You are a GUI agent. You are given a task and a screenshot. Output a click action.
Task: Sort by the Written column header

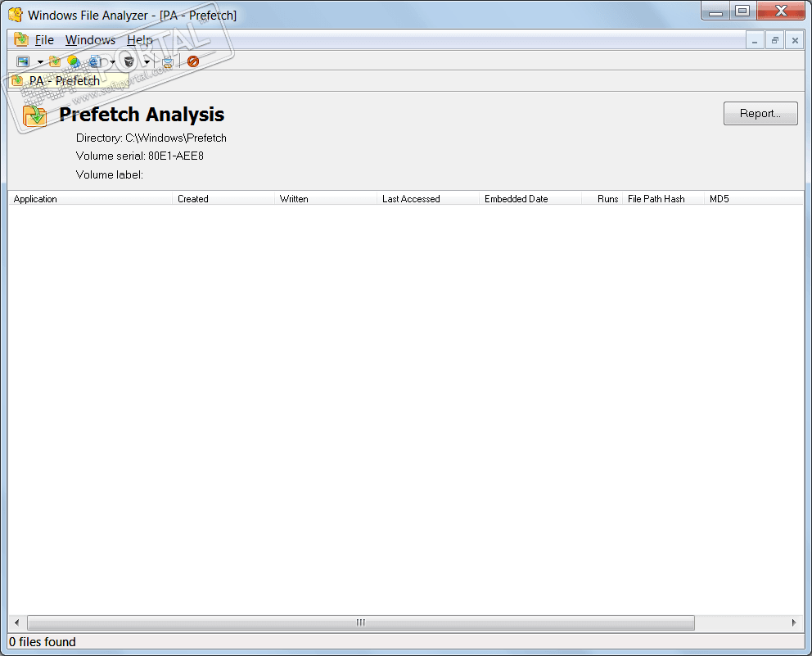click(x=325, y=199)
